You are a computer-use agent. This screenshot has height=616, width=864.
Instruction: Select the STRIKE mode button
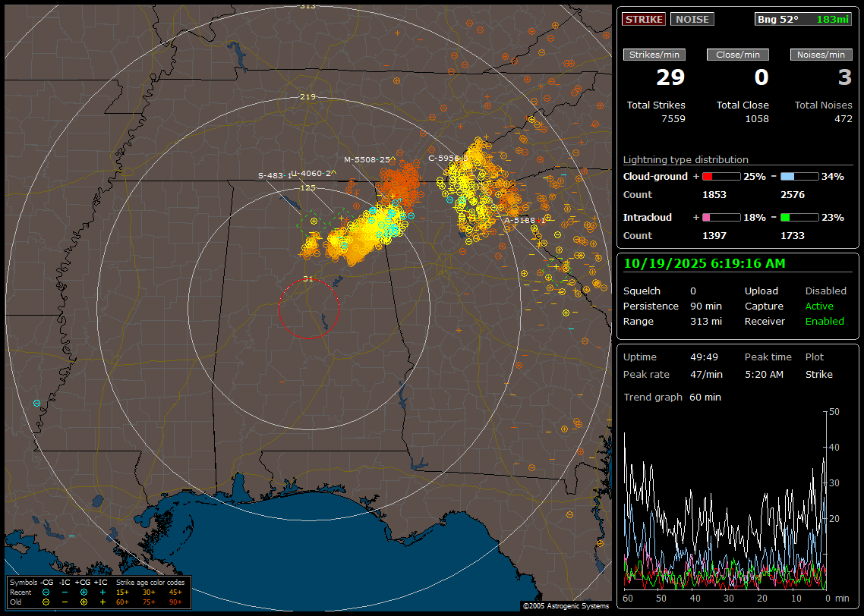[x=644, y=19]
